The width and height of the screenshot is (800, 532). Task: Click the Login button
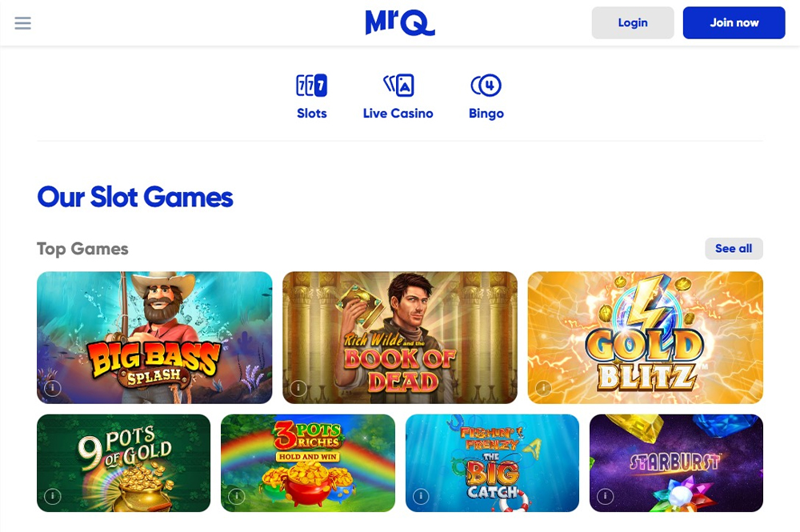tap(633, 22)
